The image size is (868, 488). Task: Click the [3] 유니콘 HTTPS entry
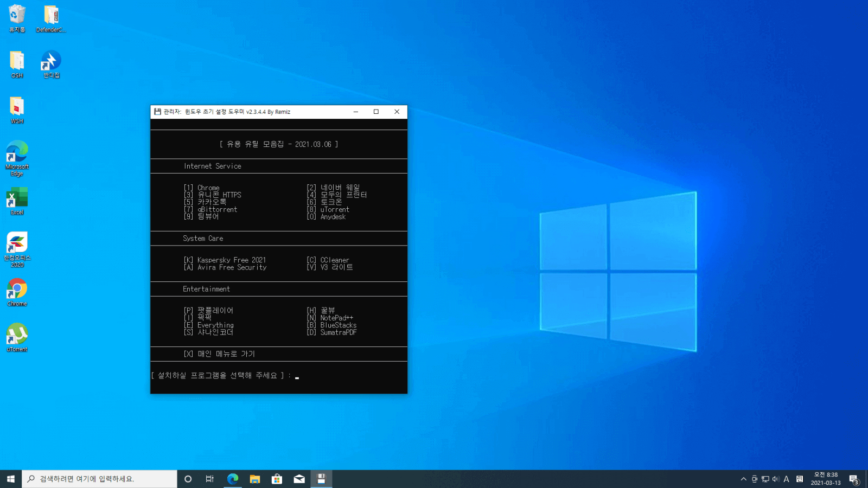213,195
